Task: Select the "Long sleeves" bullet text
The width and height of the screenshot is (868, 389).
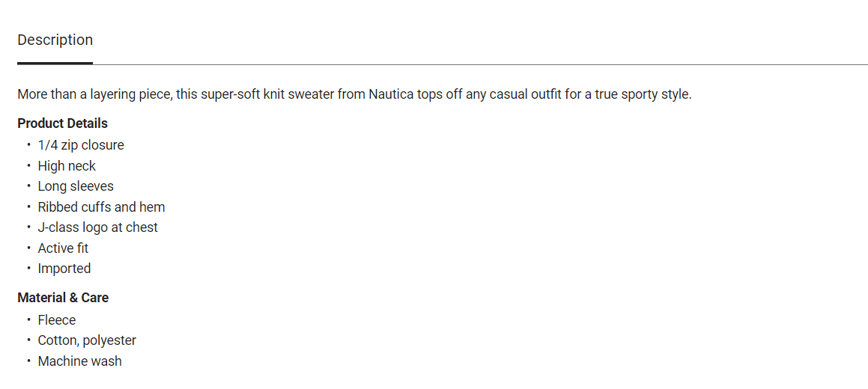Action: [76, 186]
